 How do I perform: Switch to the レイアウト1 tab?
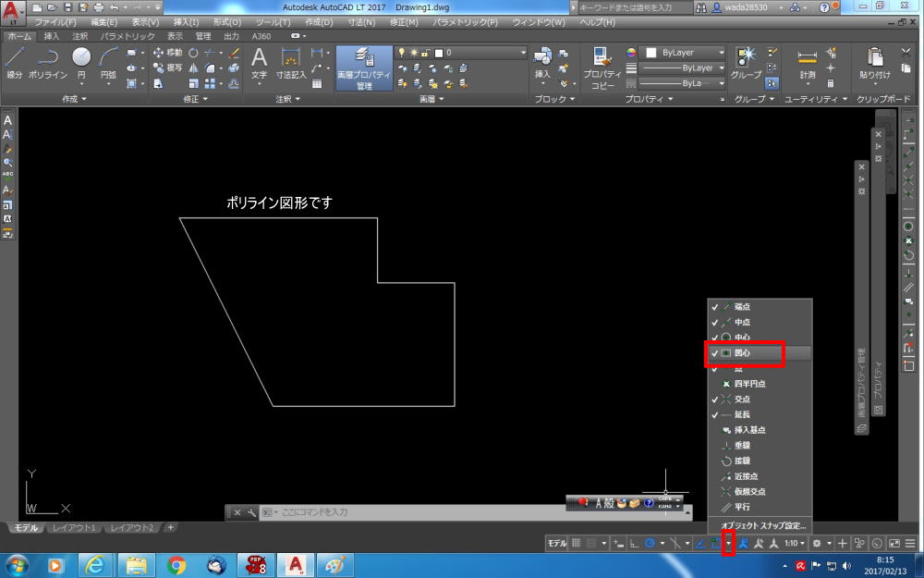coord(74,527)
